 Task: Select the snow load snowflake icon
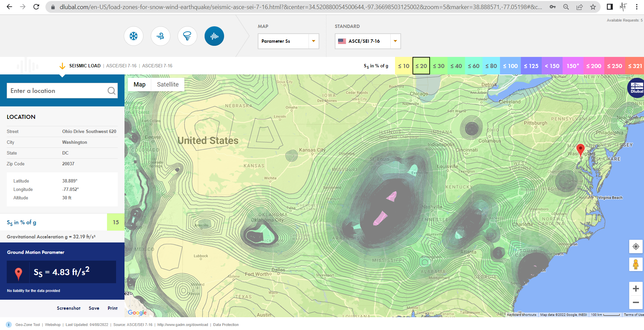point(134,36)
